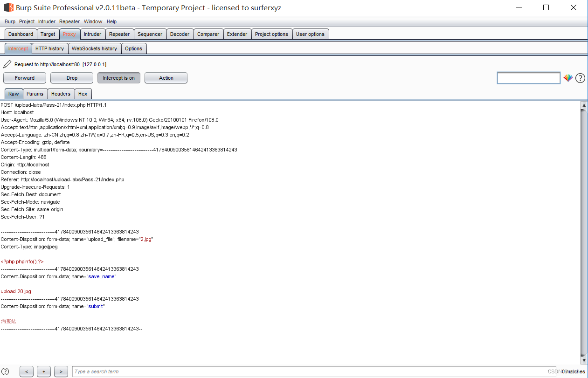This screenshot has width=588, height=378.
Task: Click the "submit" parameter name
Action: tap(96, 306)
